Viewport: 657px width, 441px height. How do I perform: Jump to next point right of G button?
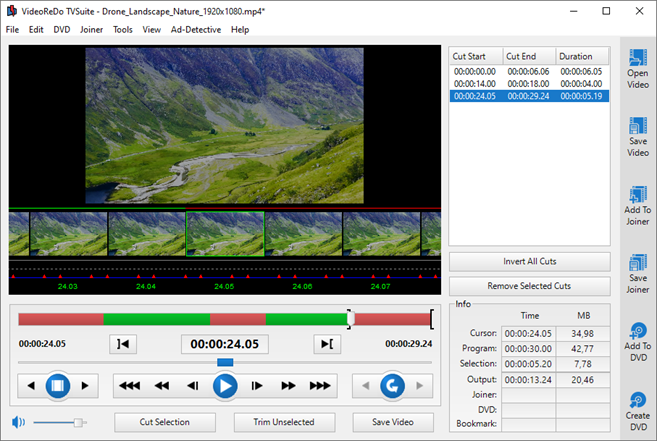tap(419, 386)
